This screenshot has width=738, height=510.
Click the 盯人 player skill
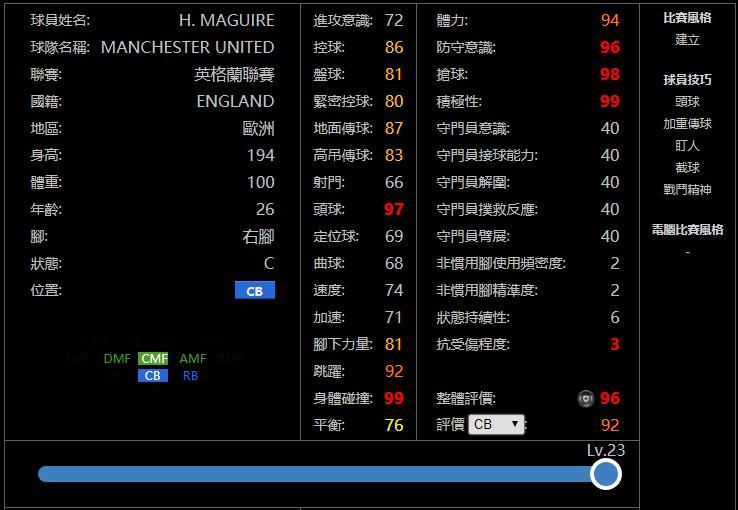pyautogui.click(x=687, y=146)
